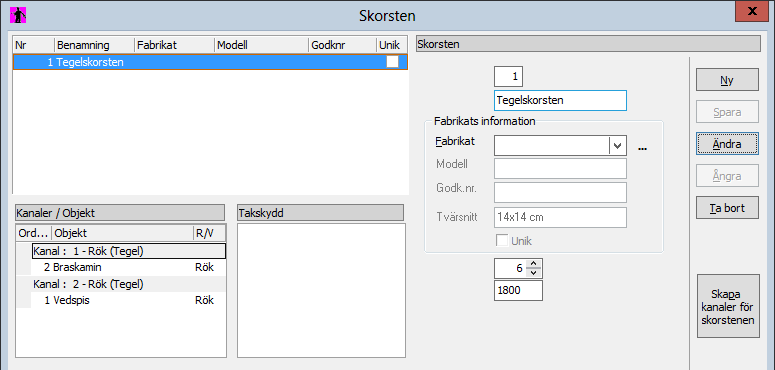Click the Ta bort button
The image size is (775, 370).
click(727, 207)
